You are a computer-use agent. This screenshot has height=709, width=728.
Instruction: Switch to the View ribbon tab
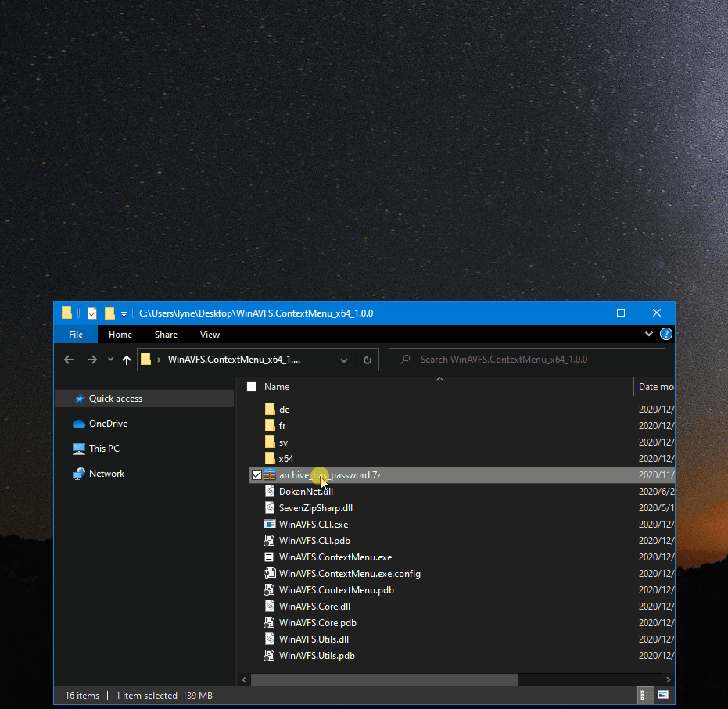210,335
